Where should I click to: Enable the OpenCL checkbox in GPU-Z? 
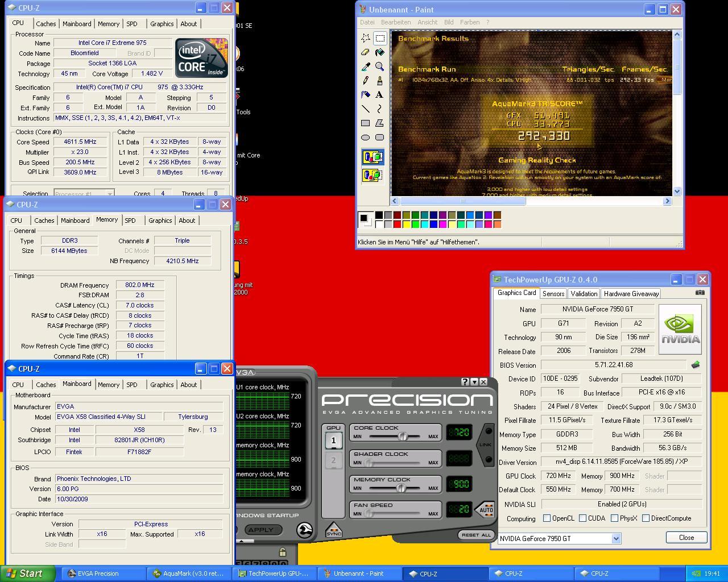click(547, 518)
